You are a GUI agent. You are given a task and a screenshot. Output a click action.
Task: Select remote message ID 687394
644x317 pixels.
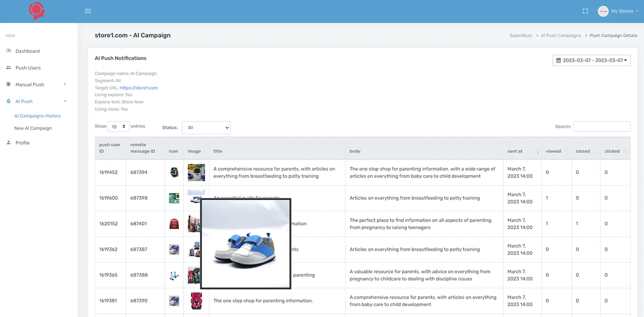[x=139, y=172]
